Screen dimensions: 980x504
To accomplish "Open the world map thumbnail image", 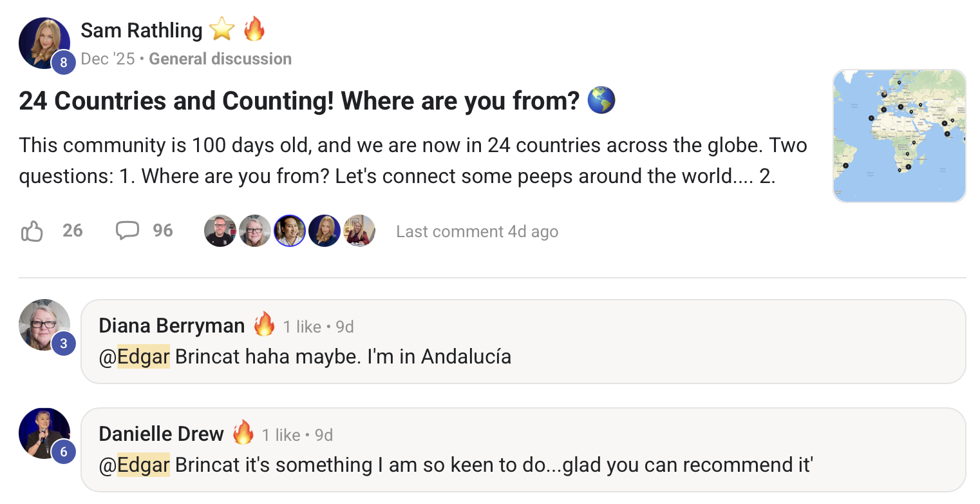I will click(899, 136).
